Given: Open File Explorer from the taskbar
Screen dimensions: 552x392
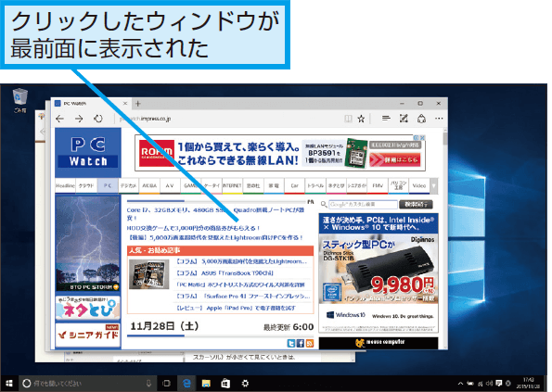Looking at the screenshot, I should coord(206,384).
